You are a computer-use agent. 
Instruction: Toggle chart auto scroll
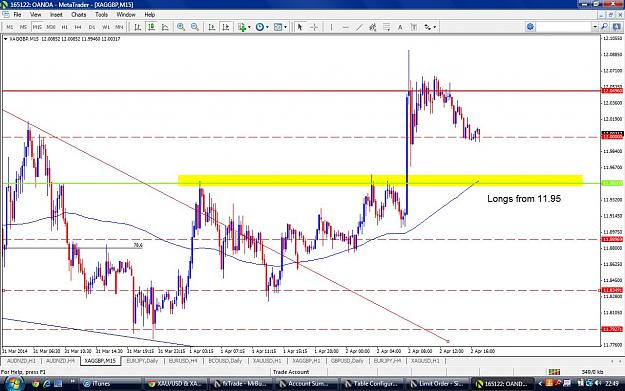tap(212, 27)
